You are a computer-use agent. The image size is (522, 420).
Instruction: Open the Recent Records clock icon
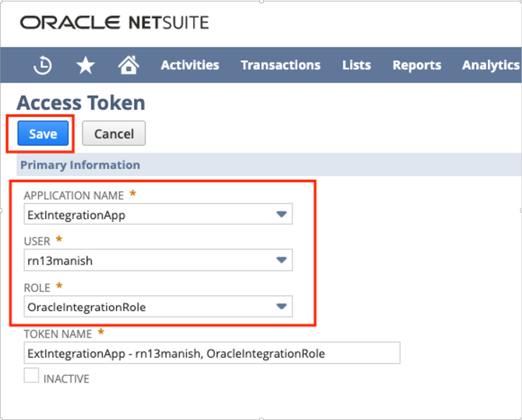click(x=43, y=65)
